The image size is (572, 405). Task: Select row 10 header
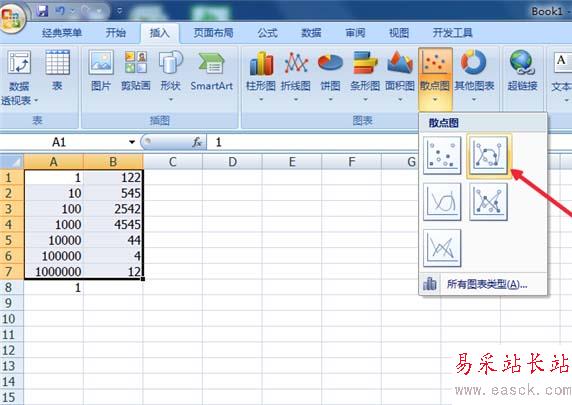[x=12, y=319]
